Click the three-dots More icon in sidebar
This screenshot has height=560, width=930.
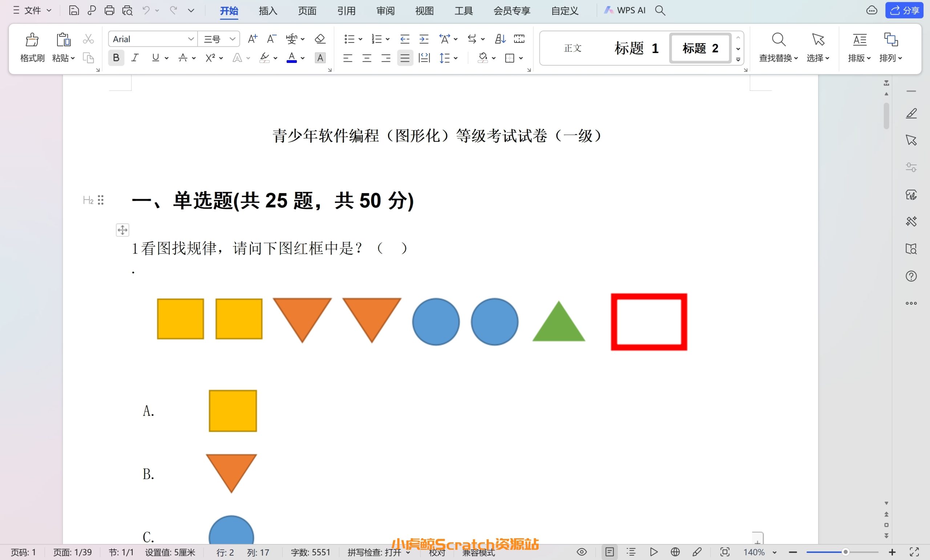pyautogui.click(x=911, y=303)
